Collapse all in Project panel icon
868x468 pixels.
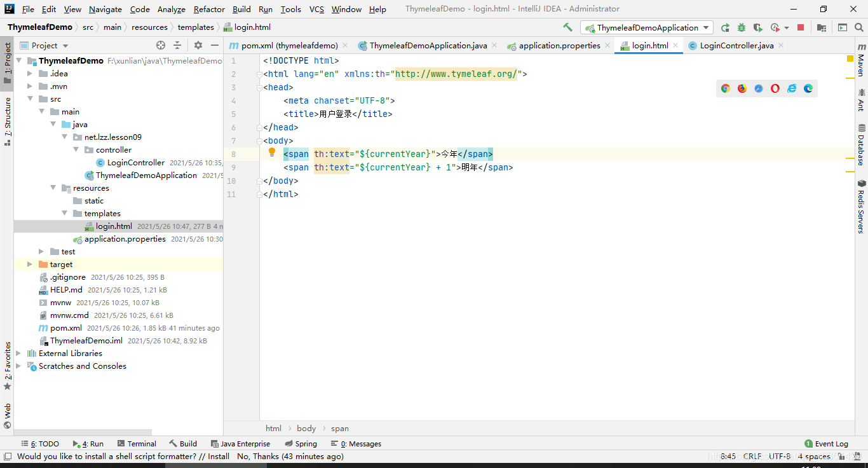[x=177, y=45]
